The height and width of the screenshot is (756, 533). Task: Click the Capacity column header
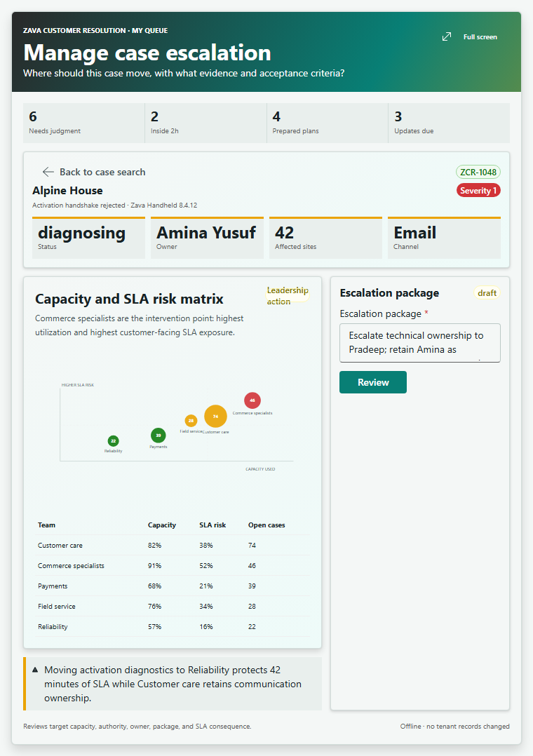coord(161,525)
